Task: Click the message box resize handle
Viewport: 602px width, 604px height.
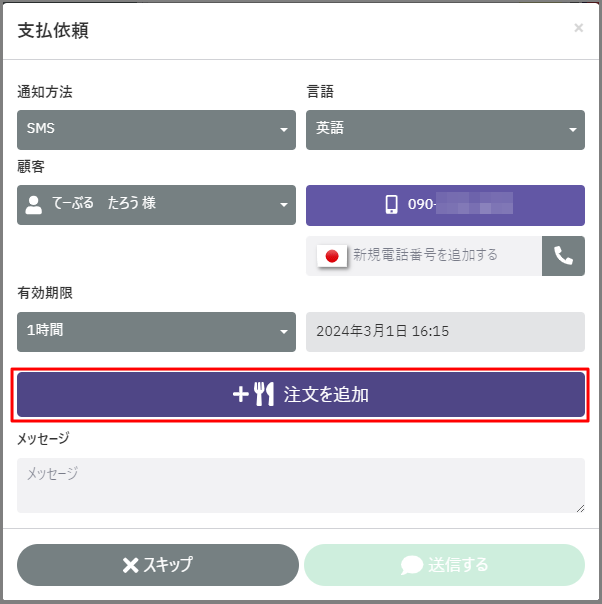Action: pos(579,508)
